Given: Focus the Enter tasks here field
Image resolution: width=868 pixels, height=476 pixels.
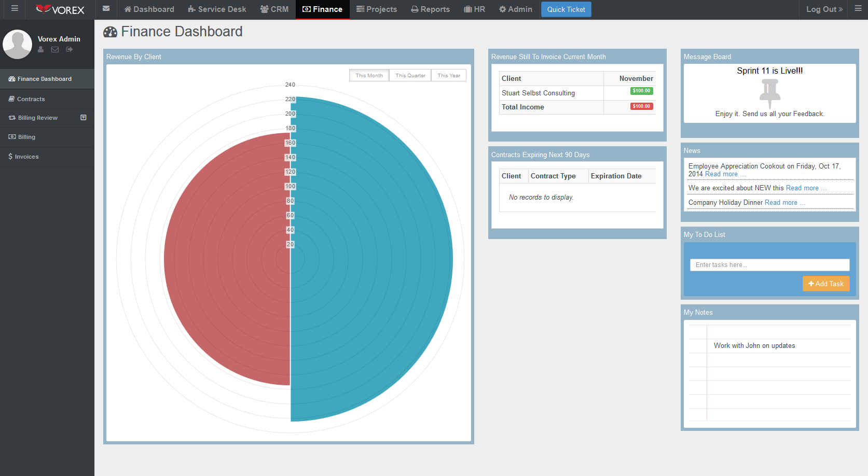Looking at the screenshot, I should tap(770, 265).
